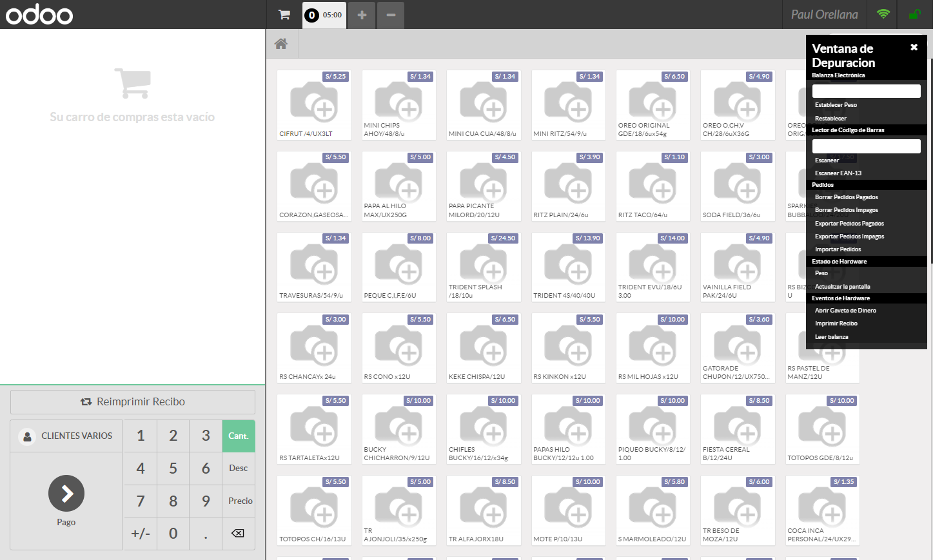
Task: Click numpad digit 5
Action: (173, 468)
